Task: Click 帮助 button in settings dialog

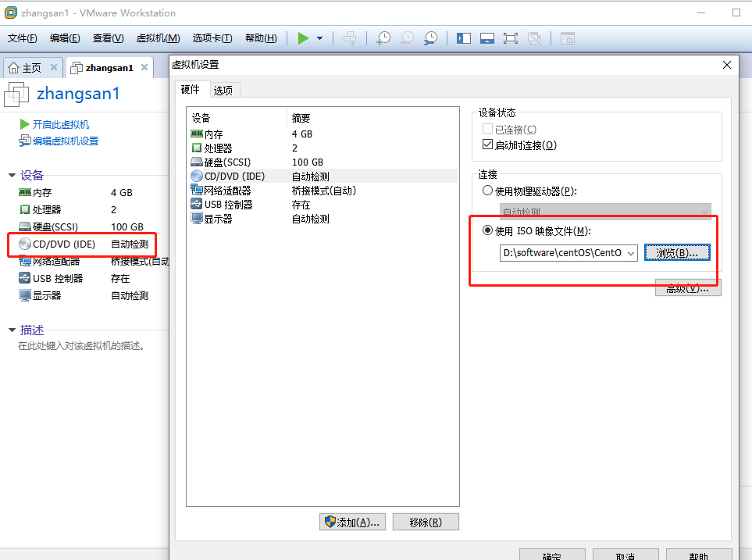Action: pyautogui.click(x=699, y=555)
